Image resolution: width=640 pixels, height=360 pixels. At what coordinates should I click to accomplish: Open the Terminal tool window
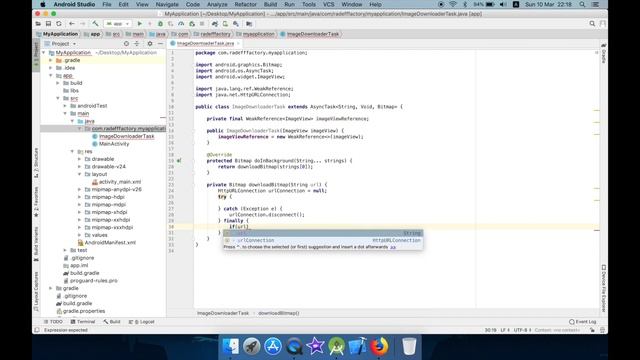83,322
